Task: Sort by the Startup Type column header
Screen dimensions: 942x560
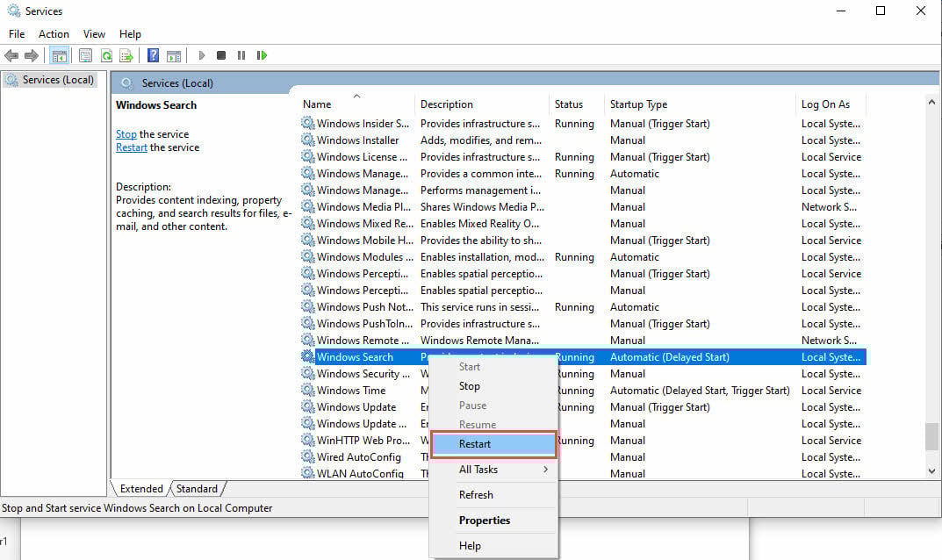Action: coord(700,104)
